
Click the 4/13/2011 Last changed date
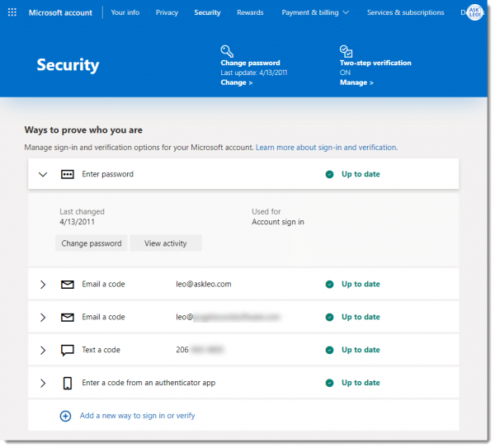pos(77,222)
